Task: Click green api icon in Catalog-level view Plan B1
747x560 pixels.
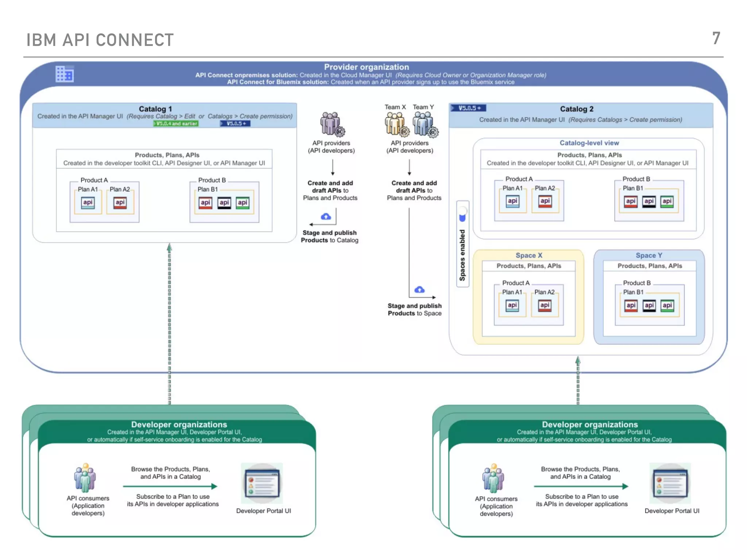Action: (x=667, y=202)
